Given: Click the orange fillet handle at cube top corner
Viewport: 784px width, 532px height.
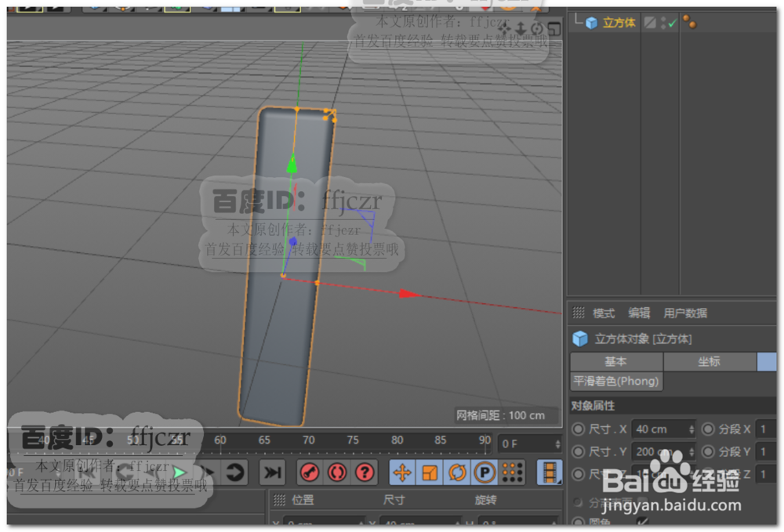Looking at the screenshot, I should [329, 114].
